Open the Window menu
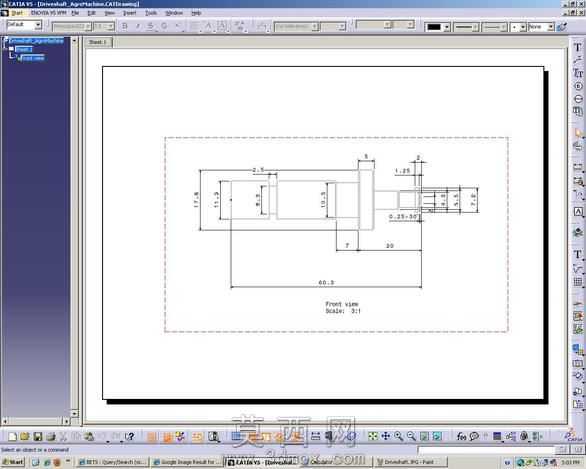 click(x=174, y=13)
